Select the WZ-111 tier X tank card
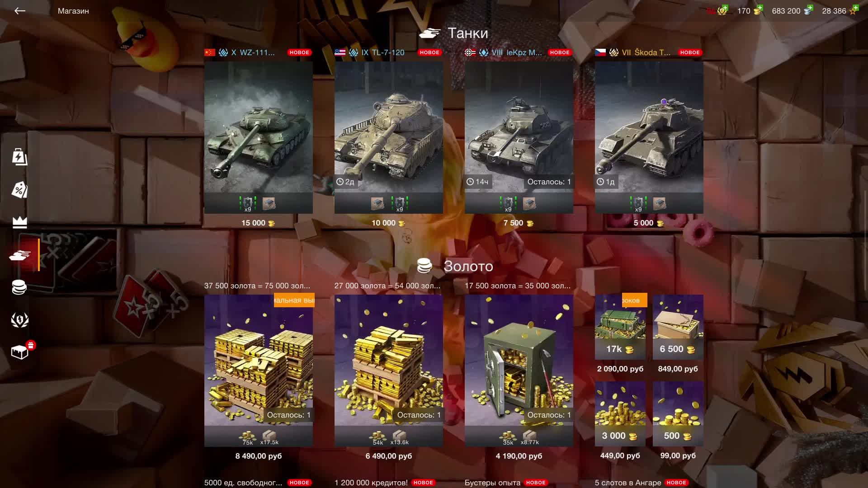The width and height of the screenshot is (868, 488). point(259,137)
